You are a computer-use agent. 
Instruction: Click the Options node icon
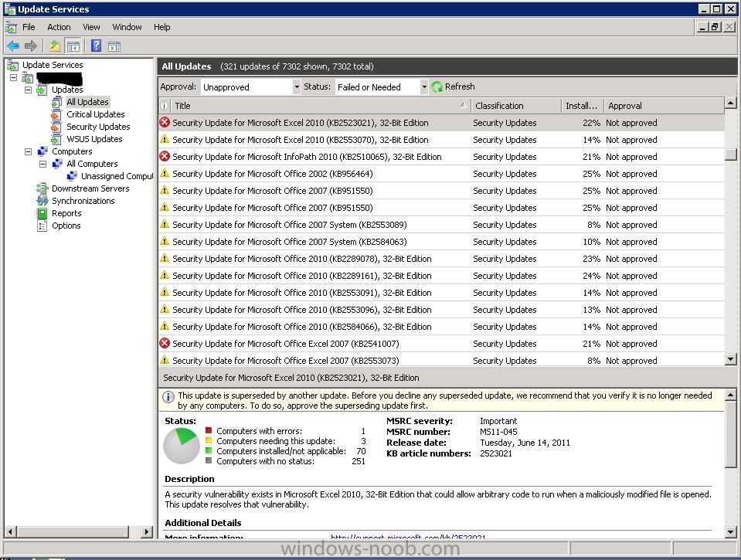tap(42, 226)
